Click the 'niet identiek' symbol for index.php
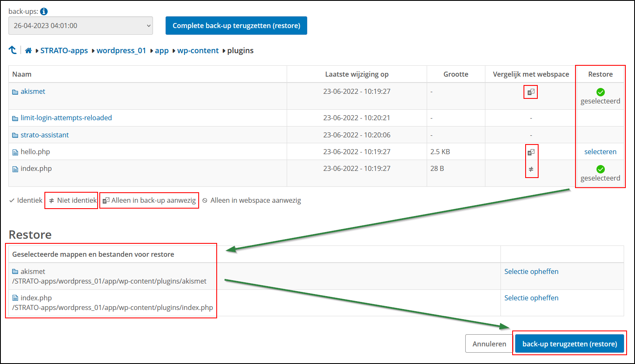The height and width of the screenshot is (364, 635). coord(531,168)
